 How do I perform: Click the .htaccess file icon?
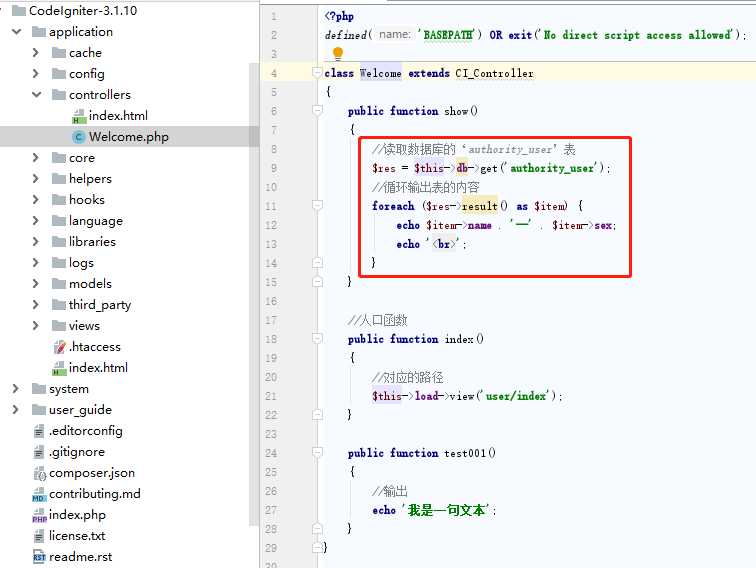[59, 347]
